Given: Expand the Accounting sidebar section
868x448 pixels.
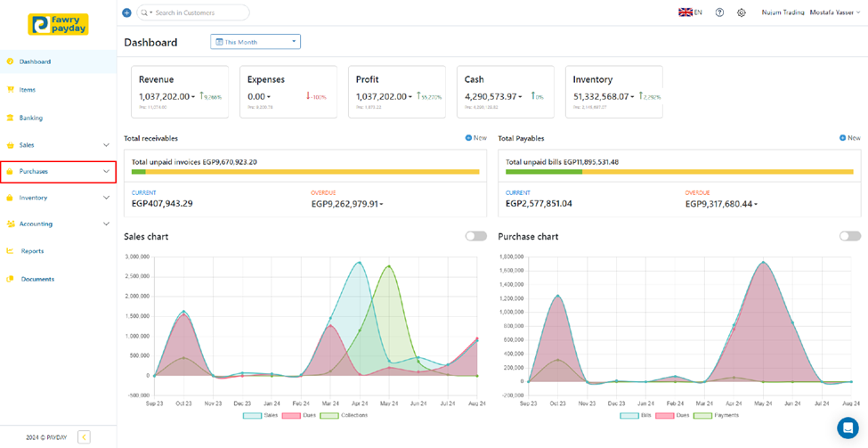Looking at the screenshot, I should [x=58, y=224].
